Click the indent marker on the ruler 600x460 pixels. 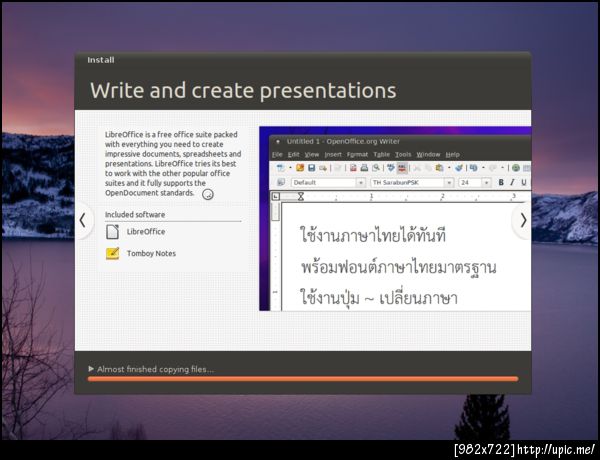click(x=301, y=196)
